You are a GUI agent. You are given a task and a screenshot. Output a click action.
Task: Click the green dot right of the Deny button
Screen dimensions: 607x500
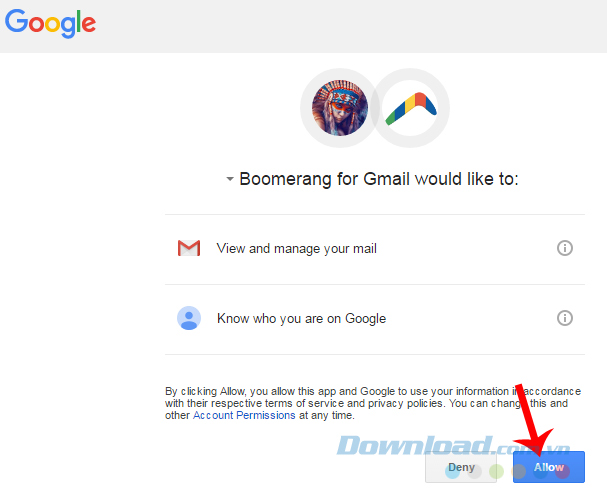pyautogui.click(x=496, y=472)
